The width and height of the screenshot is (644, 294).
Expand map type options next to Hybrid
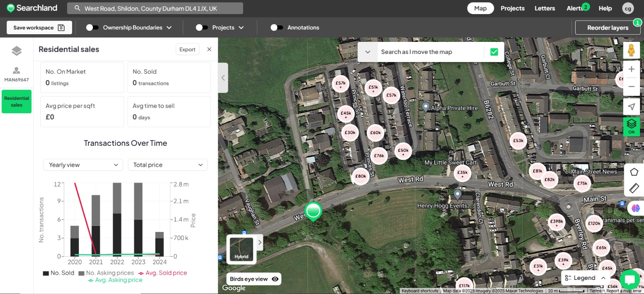pyautogui.click(x=260, y=242)
